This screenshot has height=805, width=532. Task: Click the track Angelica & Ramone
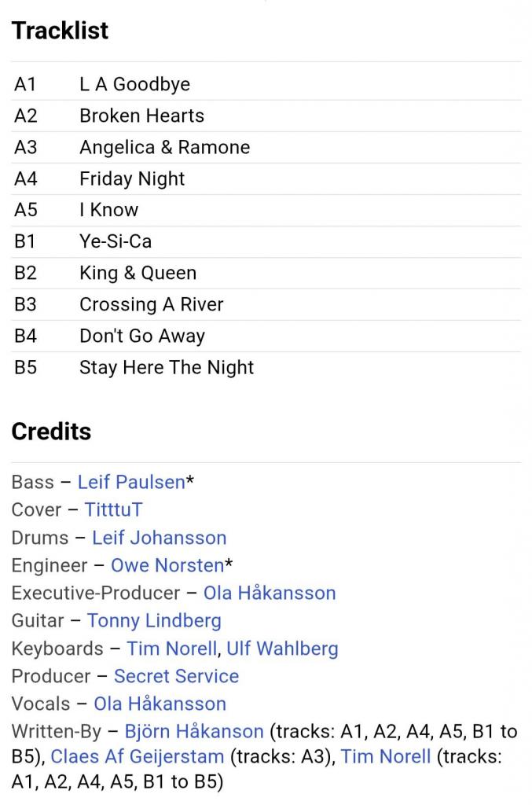coord(164,147)
